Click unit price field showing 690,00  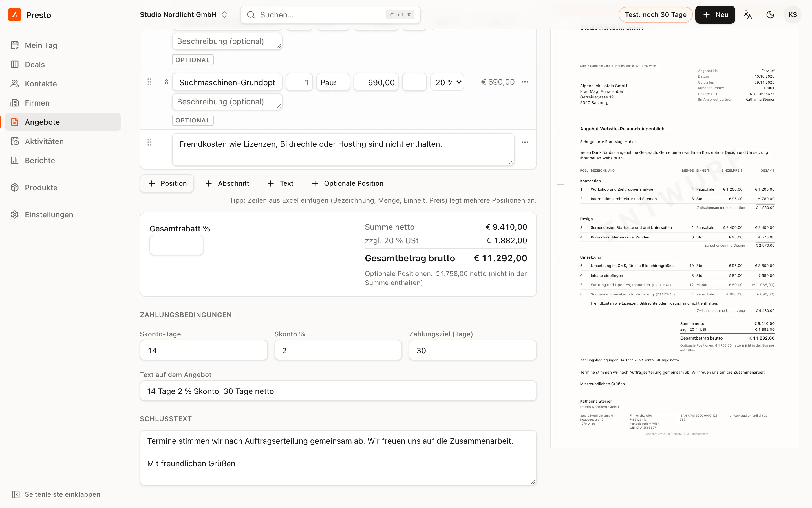[x=376, y=82]
